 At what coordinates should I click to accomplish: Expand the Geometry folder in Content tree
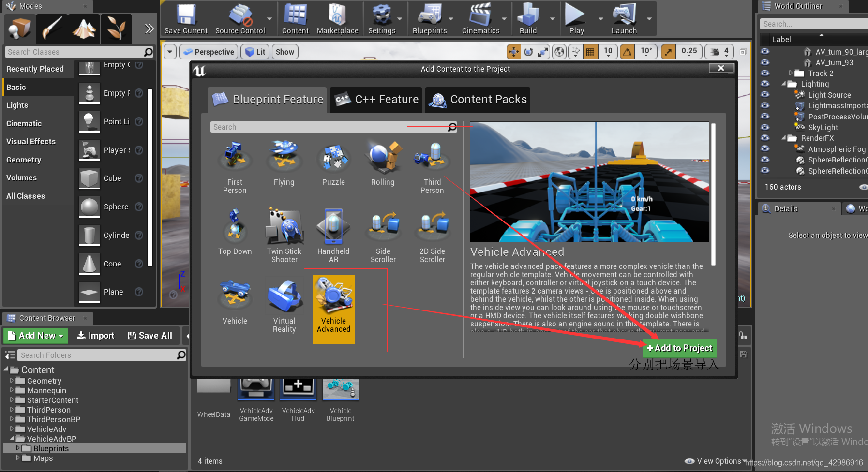12,381
